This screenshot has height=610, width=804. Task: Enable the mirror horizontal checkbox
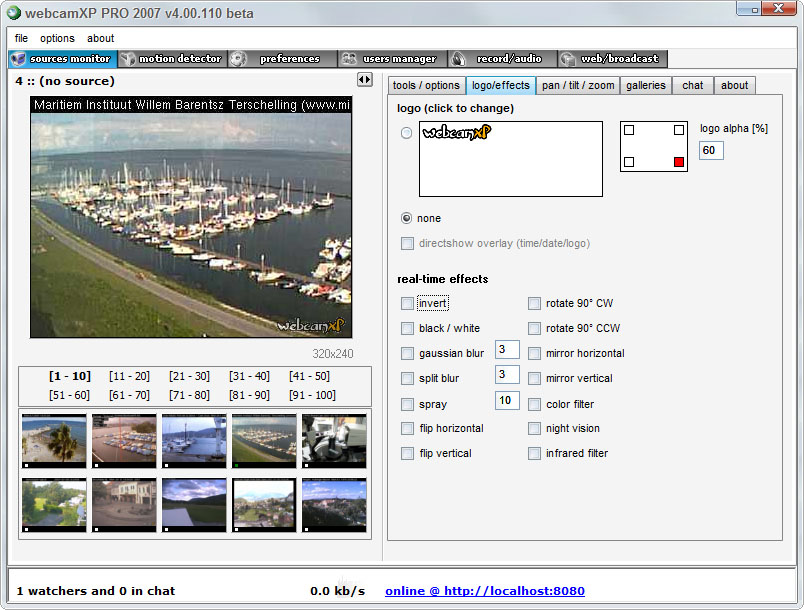coord(534,354)
